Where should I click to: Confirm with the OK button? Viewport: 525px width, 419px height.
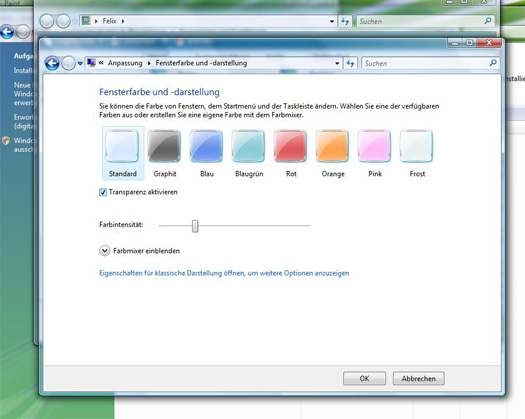(364, 378)
